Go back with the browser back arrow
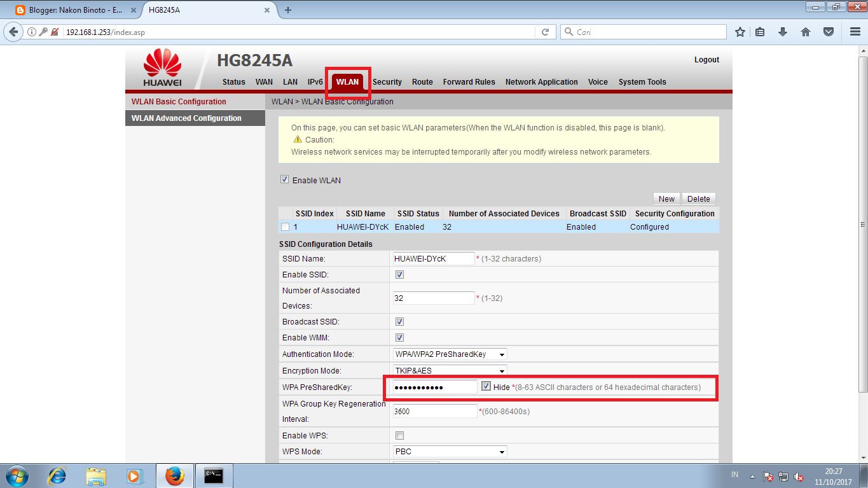Viewport: 868px width, 488px height. coord(13,32)
